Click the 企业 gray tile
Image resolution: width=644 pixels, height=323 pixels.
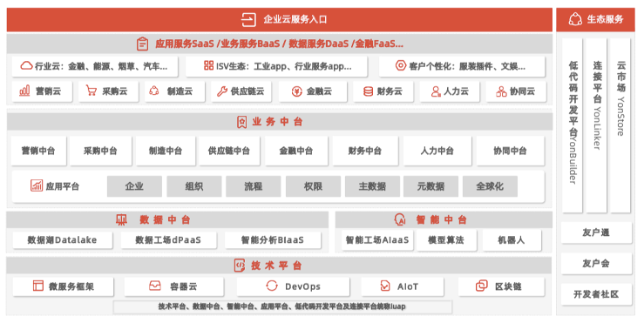(x=134, y=186)
